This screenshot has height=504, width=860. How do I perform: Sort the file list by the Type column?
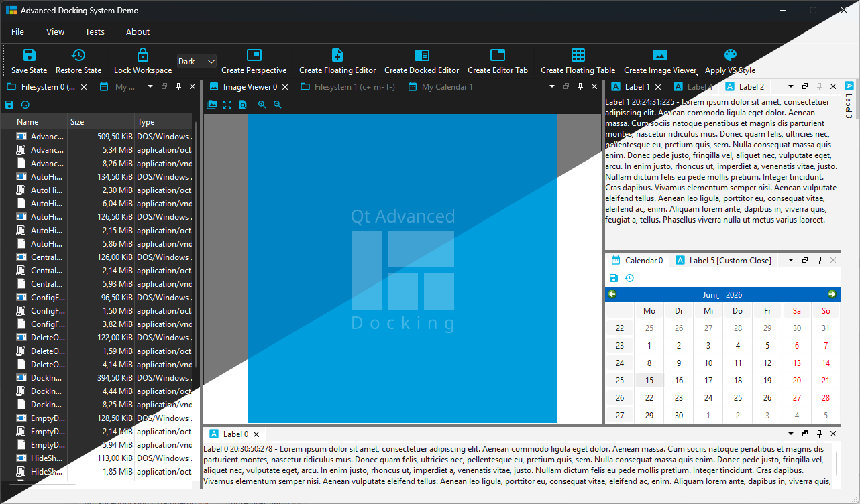164,122
